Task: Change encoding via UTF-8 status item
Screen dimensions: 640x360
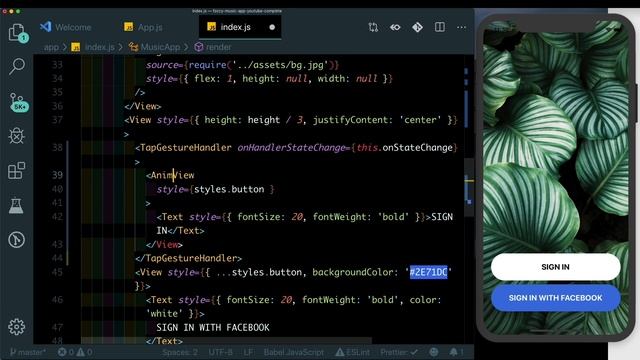Action: tap(220, 352)
